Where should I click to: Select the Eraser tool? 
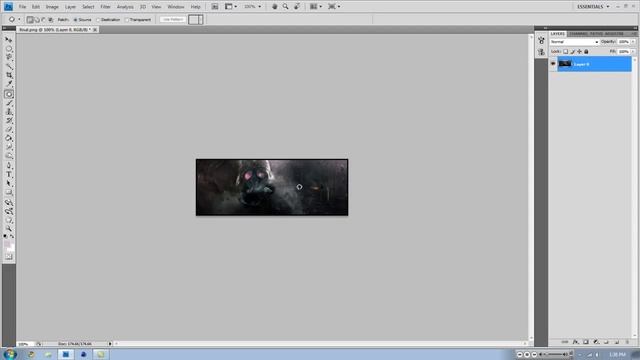pos(9,129)
